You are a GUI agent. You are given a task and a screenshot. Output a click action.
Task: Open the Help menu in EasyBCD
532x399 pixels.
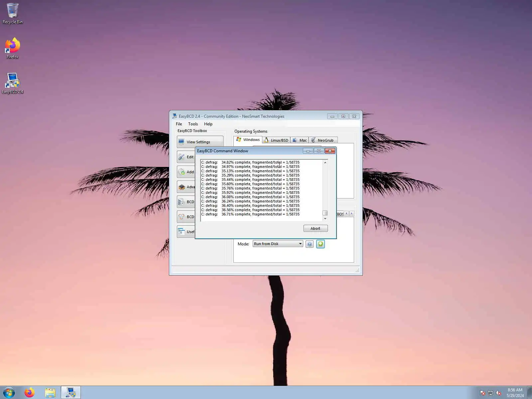pyautogui.click(x=208, y=124)
